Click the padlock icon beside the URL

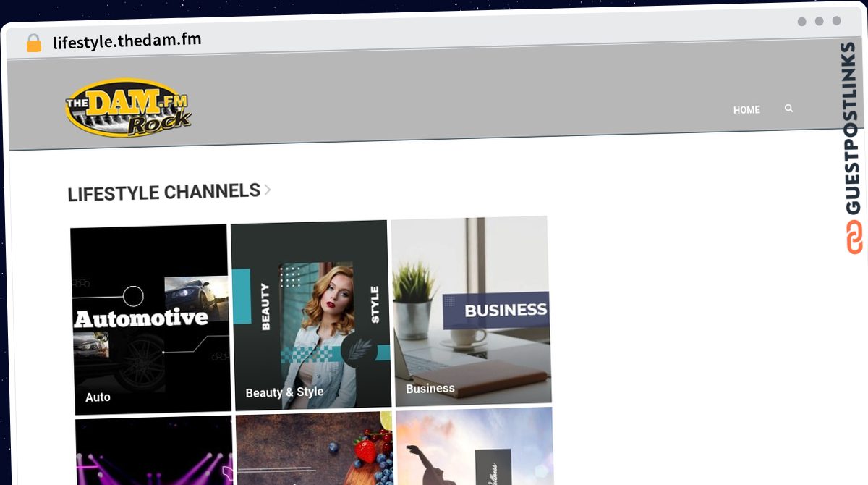[33, 43]
